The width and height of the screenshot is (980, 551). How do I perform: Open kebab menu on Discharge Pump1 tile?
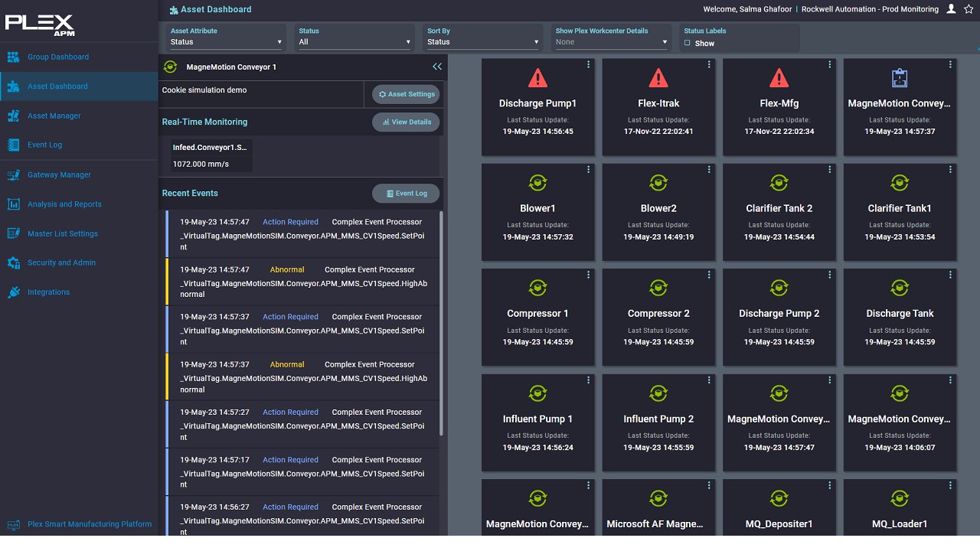pyautogui.click(x=589, y=64)
